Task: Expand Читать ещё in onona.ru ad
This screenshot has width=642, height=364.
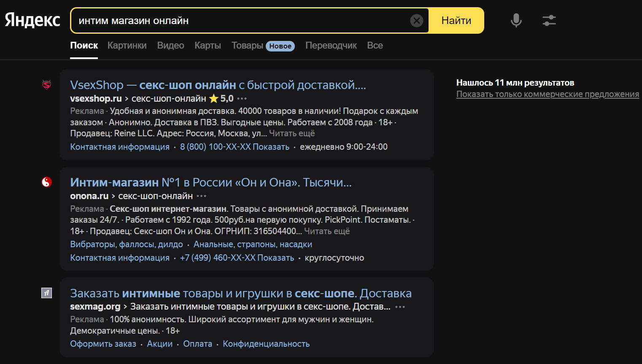Action: 327,231
